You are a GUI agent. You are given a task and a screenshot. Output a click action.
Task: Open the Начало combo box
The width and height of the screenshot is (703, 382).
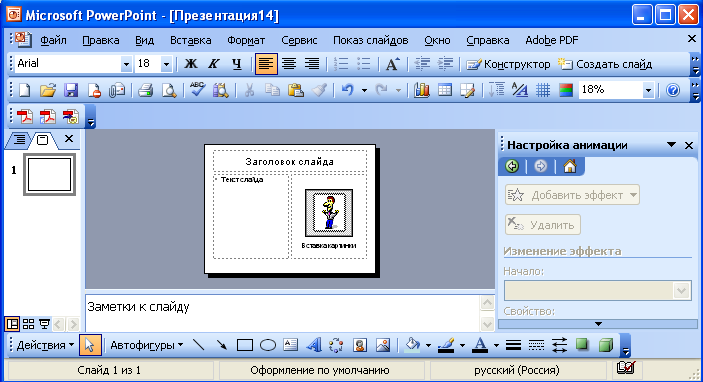pyautogui.click(x=598, y=291)
